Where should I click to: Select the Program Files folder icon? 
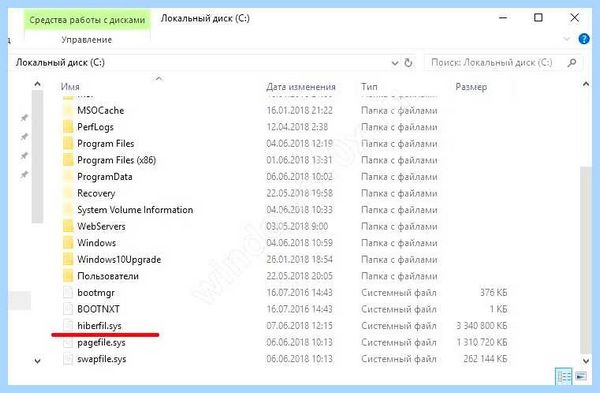68,144
